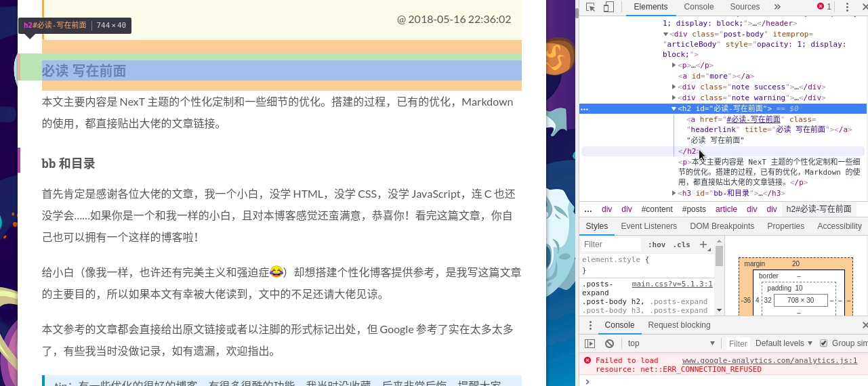Toggle the Group similar checkbox
The height and width of the screenshot is (386, 868).
tap(824, 343)
